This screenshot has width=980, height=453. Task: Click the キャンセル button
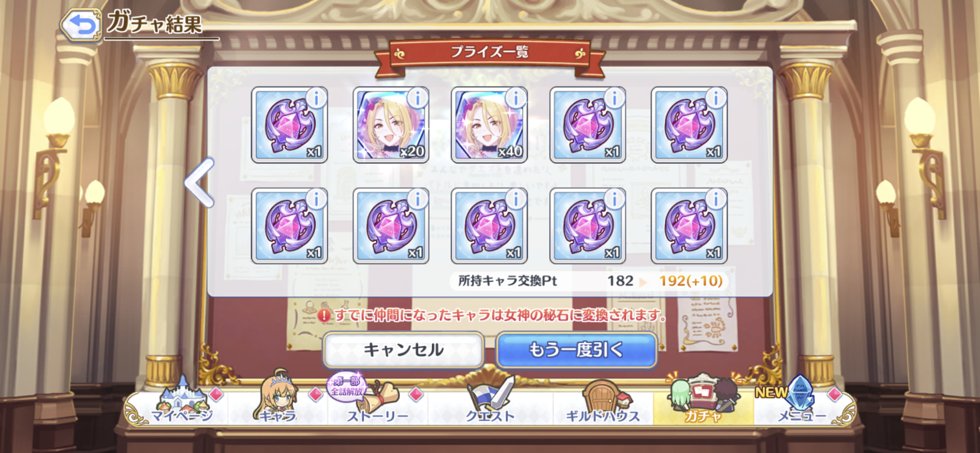click(x=403, y=350)
